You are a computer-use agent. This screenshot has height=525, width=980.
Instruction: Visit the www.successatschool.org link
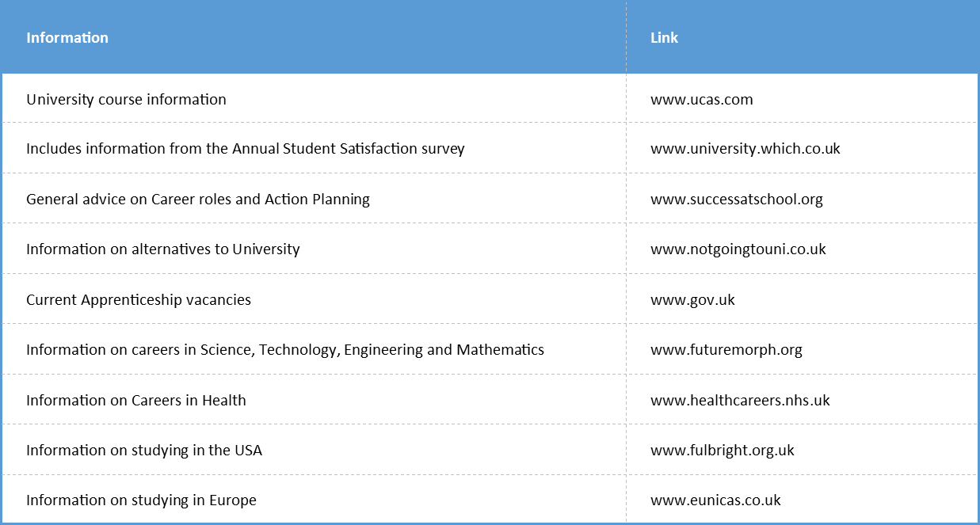(x=736, y=200)
